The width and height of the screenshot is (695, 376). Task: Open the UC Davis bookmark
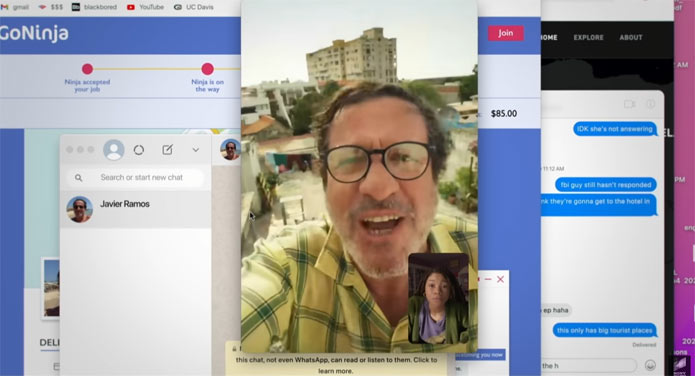[x=194, y=7]
